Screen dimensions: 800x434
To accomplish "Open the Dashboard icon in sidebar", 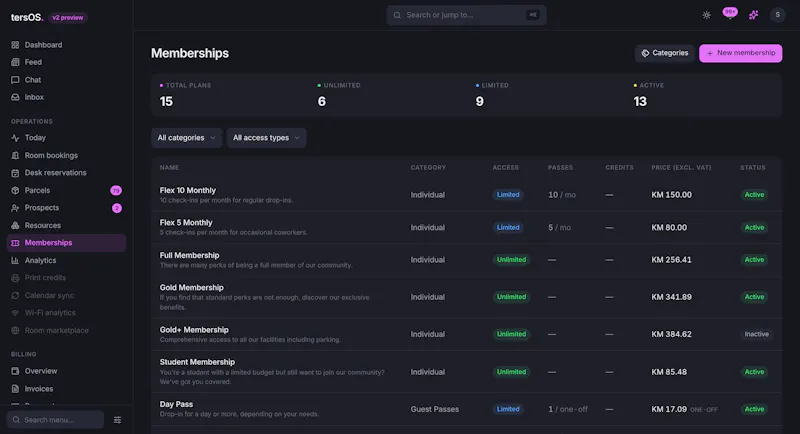I will point(15,45).
